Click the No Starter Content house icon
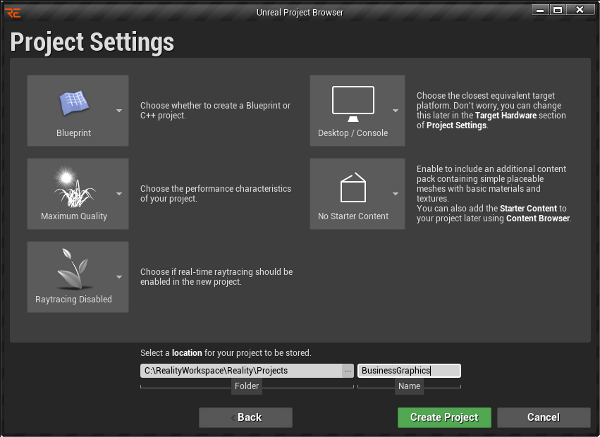The height and width of the screenshot is (437, 600). (x=352, y=186)
